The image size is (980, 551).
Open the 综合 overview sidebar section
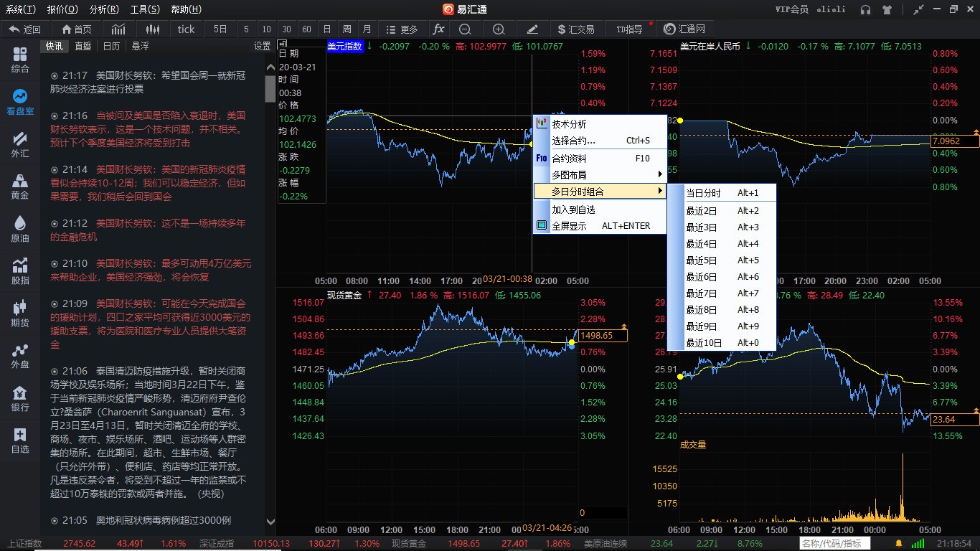pos(20,60)
